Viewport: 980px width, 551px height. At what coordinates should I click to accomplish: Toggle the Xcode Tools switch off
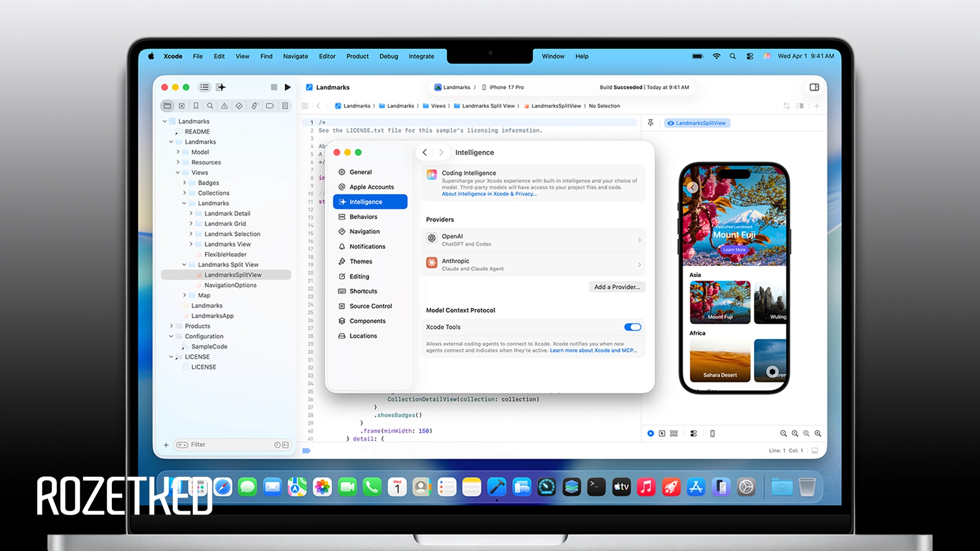point(632,327)
